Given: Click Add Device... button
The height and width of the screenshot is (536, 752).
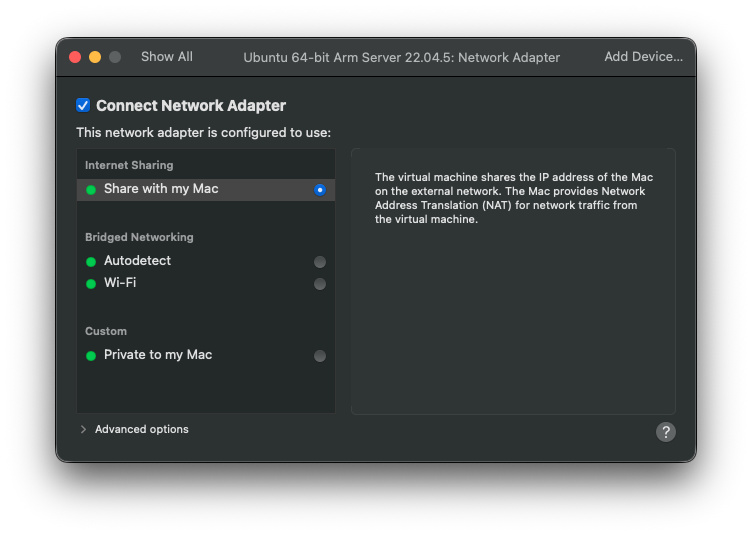Looking at the screenshot, I should pyautogui.click(x=644, y=57).
